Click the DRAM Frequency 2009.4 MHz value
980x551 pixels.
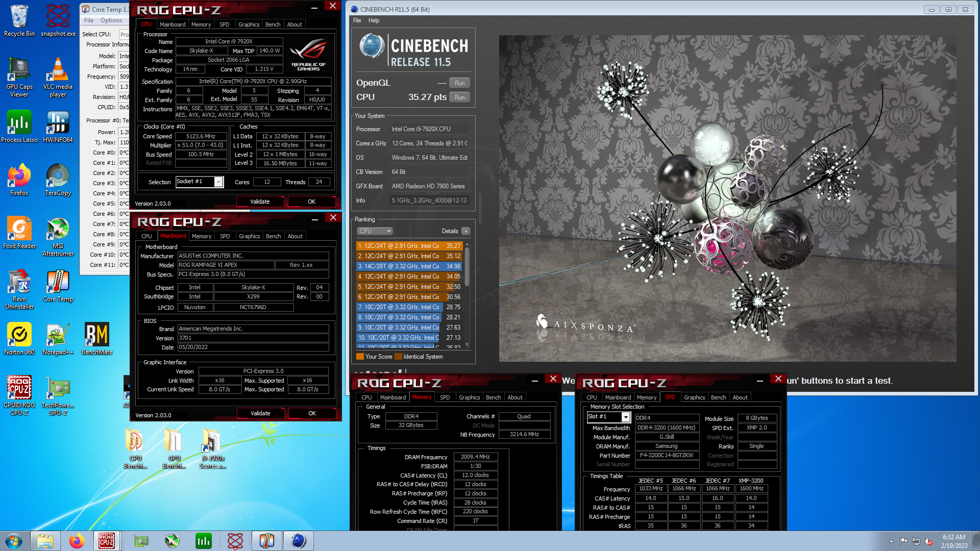(475, 457)
